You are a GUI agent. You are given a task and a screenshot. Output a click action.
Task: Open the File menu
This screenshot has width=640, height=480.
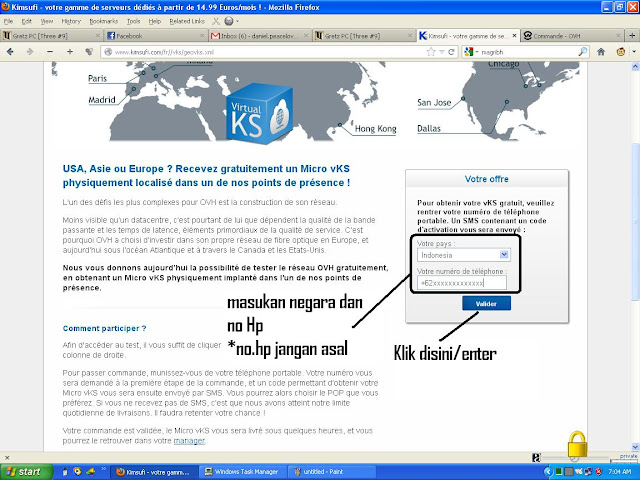coord(8,21)
